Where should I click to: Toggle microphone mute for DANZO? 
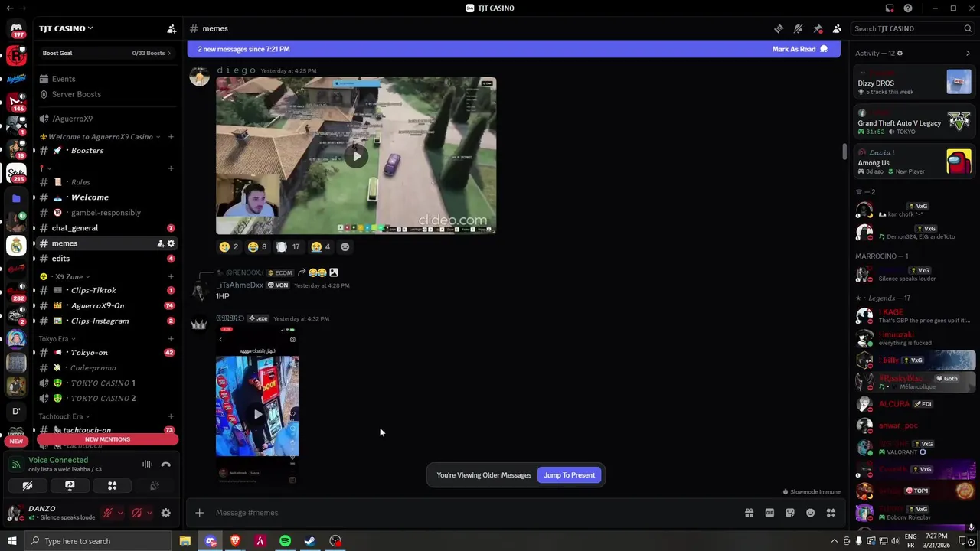(108, 513)
